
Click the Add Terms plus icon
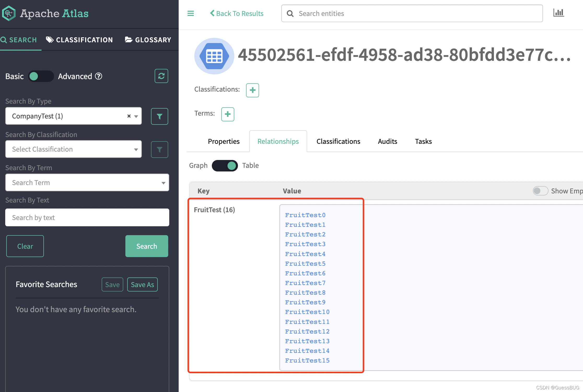click(x=228, y=114)
